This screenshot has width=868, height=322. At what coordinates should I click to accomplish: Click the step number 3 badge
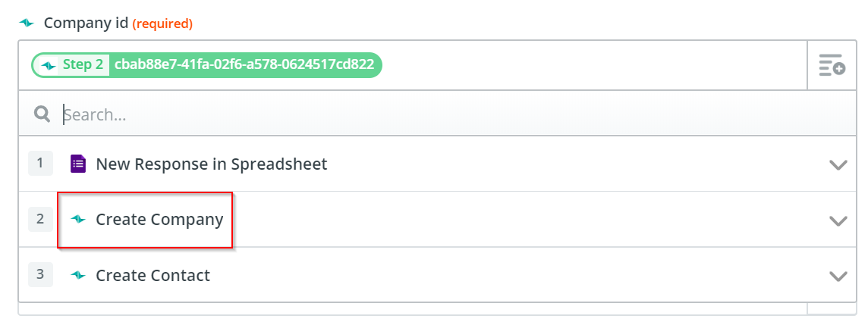coord(40,274)
